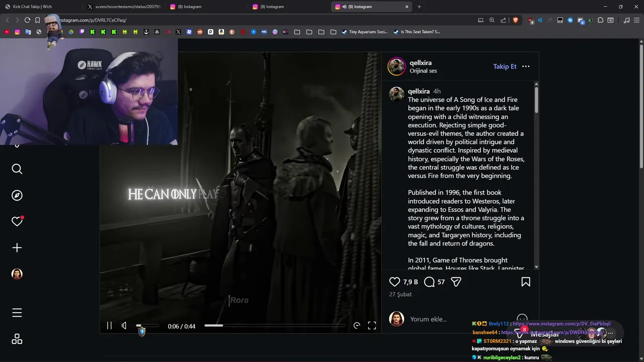View the 7,9 B likes count
This screenshot has height=362, width=644.
point(411,282)
